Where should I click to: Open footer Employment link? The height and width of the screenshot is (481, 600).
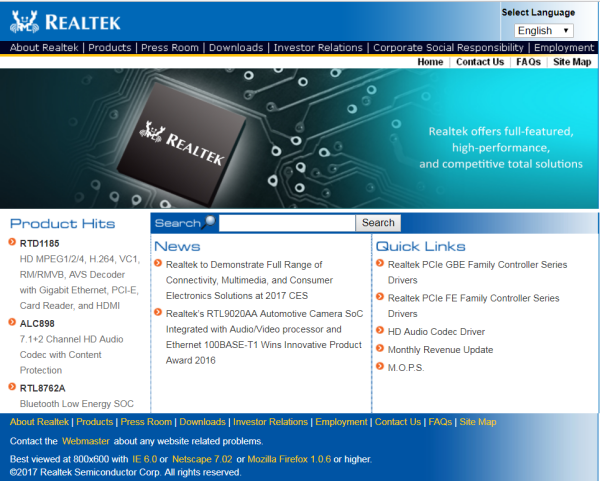click(341, 422)
